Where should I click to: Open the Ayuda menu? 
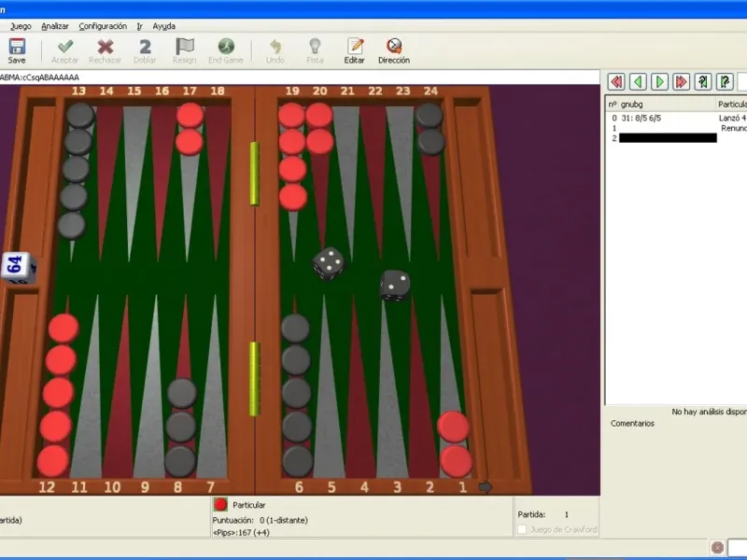click(x=164, y=26)
